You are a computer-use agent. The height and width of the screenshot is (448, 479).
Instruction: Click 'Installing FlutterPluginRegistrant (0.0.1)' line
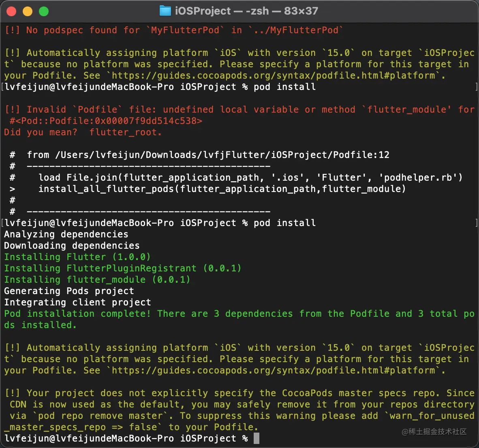point(122,268)
